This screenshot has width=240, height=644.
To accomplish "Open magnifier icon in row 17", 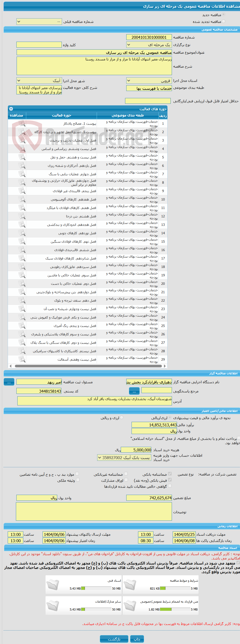I will 22,258.
